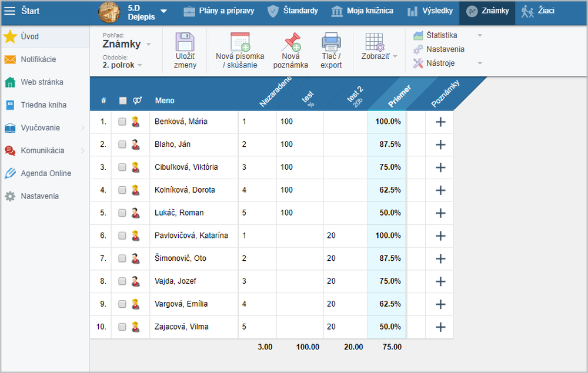
Task: Click the Nová poznámka pushpin icon
Action: [291, 42]
